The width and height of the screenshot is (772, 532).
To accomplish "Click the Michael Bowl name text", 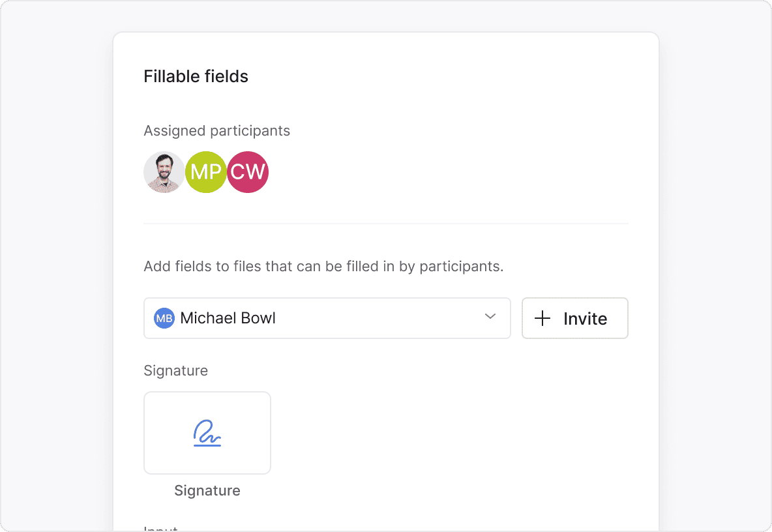I will point(228,318).
